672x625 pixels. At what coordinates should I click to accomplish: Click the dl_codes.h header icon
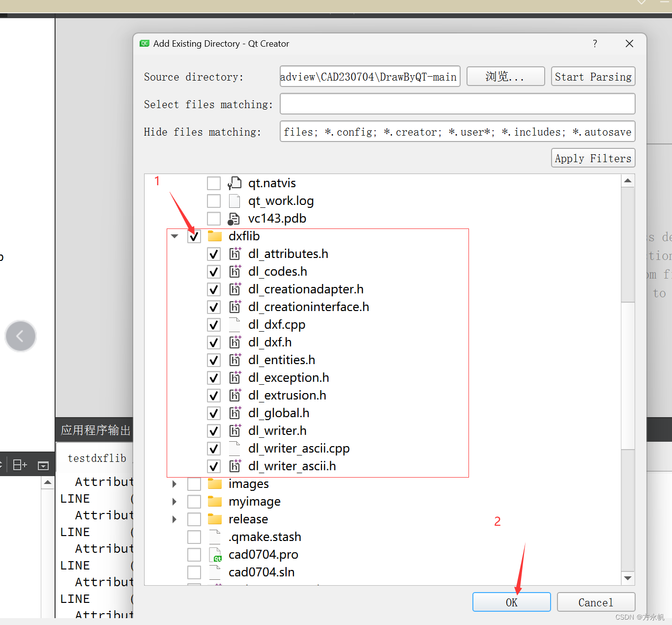[235, 271]
